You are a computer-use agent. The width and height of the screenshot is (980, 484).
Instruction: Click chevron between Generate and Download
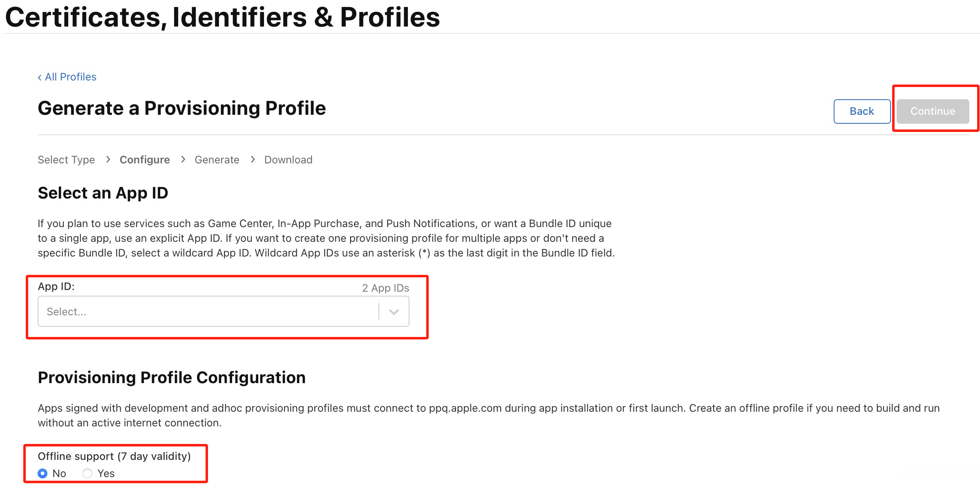coord(253,159)
